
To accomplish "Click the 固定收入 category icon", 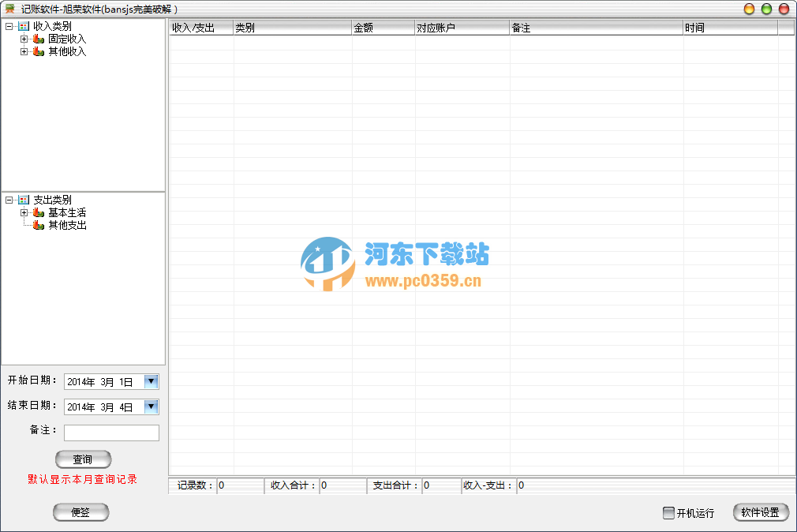I will pos(38,38).
